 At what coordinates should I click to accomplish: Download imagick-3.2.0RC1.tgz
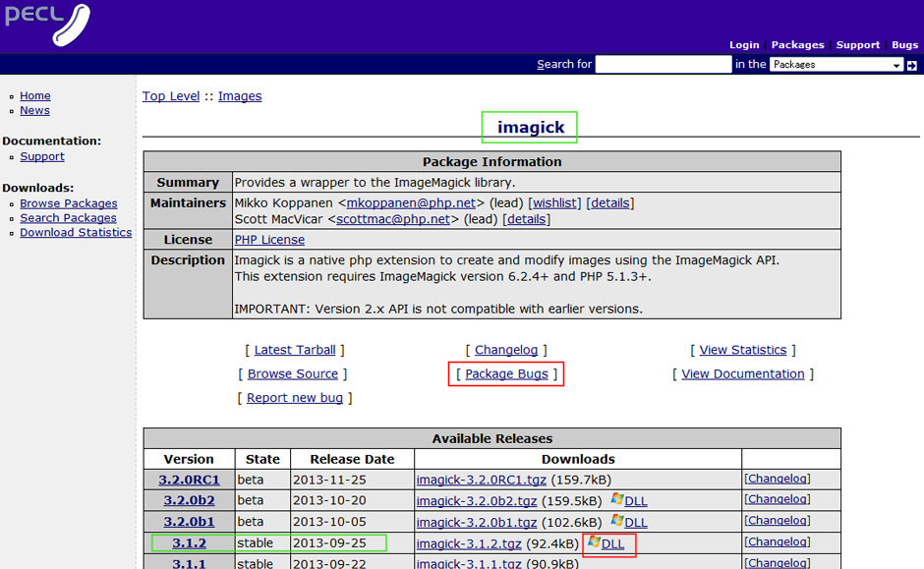[482, 480]
